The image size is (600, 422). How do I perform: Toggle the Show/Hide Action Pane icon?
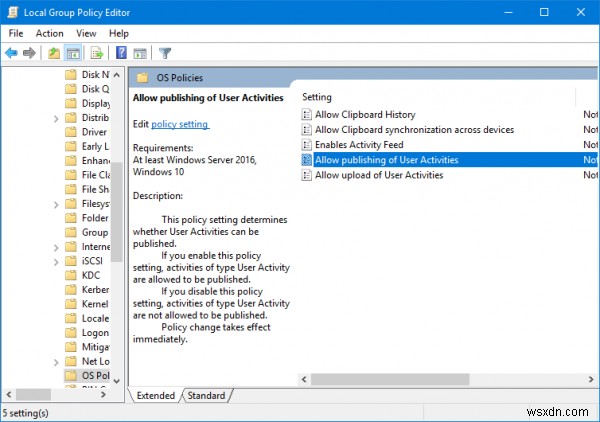coord(140,53)
